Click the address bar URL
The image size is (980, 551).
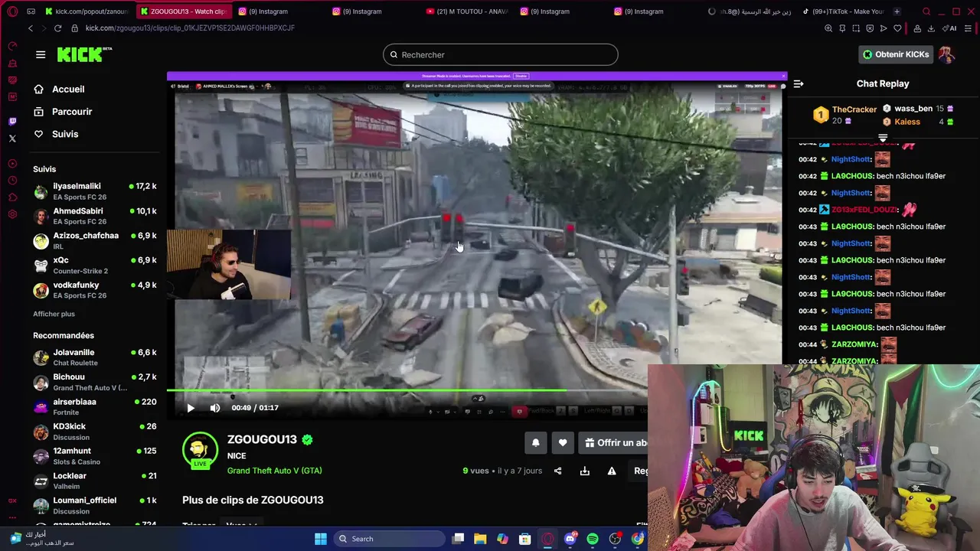point(190,28)
